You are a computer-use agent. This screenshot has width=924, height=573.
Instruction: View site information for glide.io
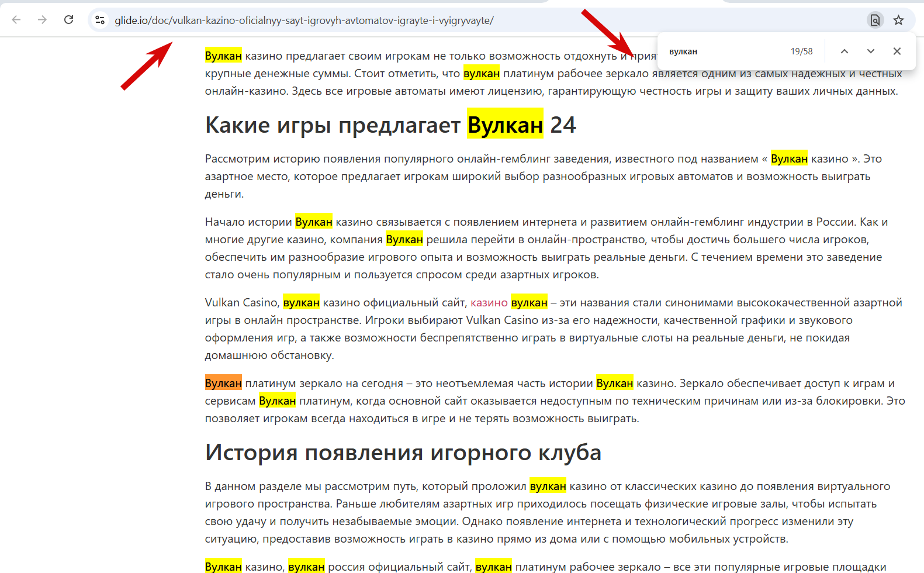pos(101,20)
